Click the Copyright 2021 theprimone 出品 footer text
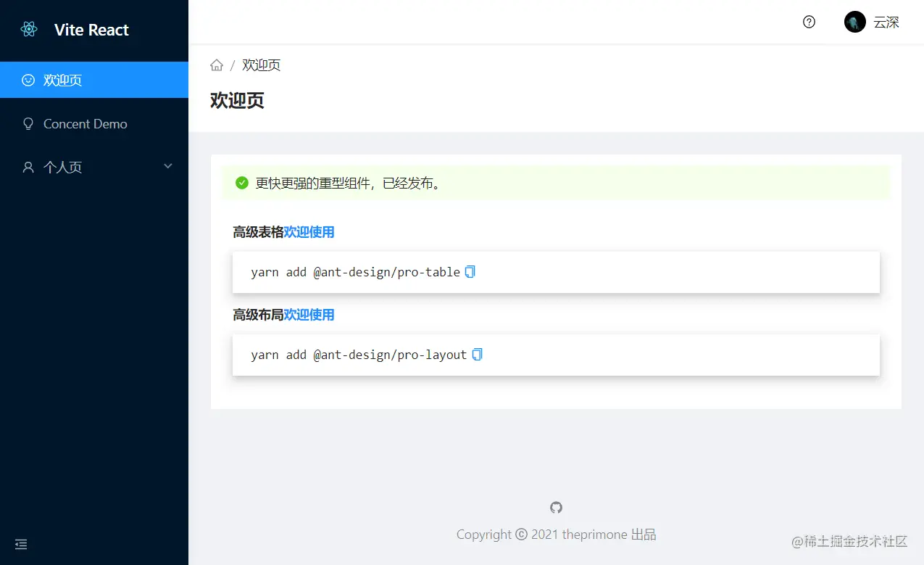Viewport: 924px width, 565px height. (556, 535)
